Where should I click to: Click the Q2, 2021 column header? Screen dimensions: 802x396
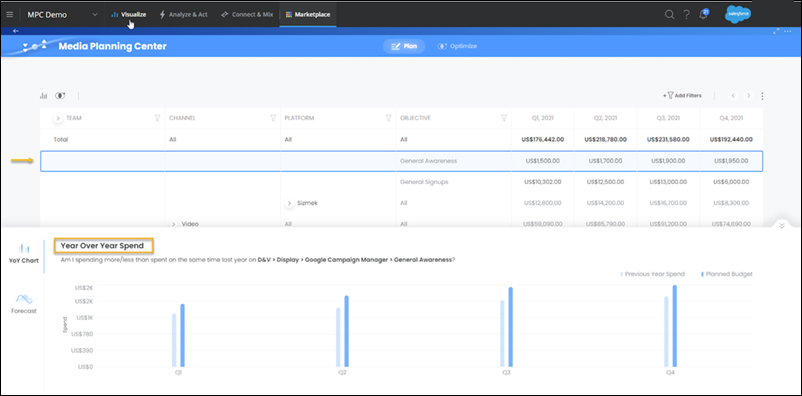[606, 118]
